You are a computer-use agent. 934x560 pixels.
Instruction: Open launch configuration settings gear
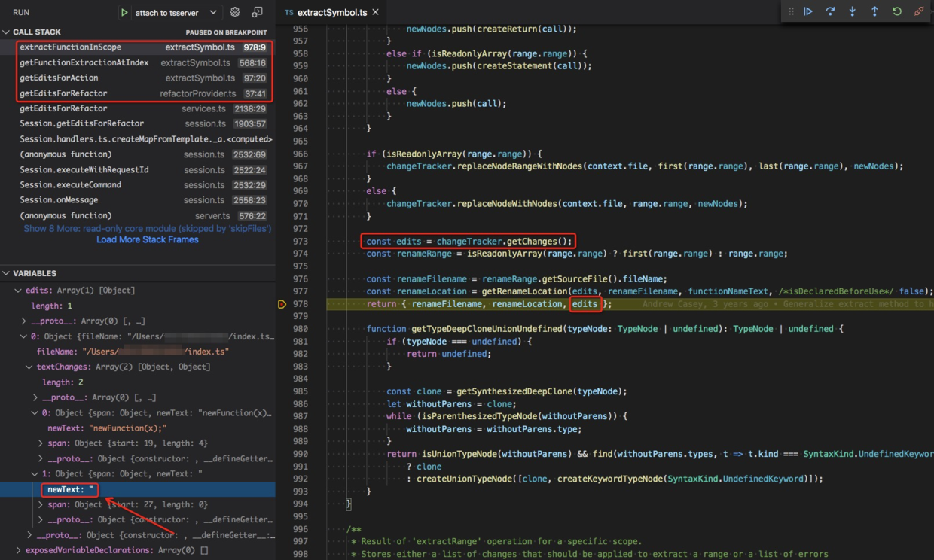coord(235,12)
